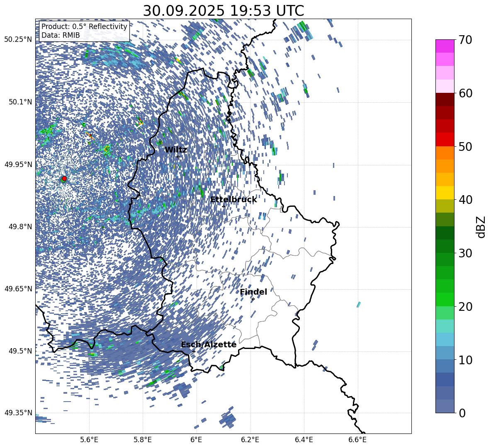Click the Ettelbruck city label

tap(233, 200)
